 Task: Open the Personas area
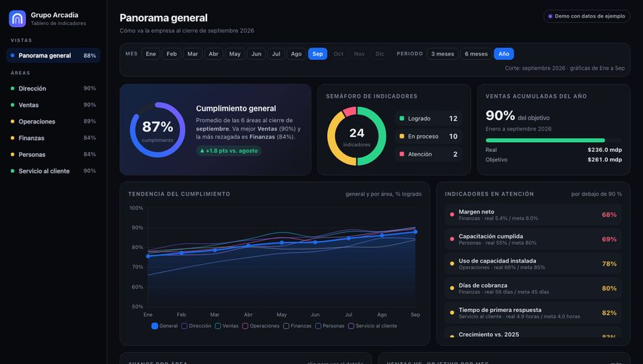pos(54,154)
